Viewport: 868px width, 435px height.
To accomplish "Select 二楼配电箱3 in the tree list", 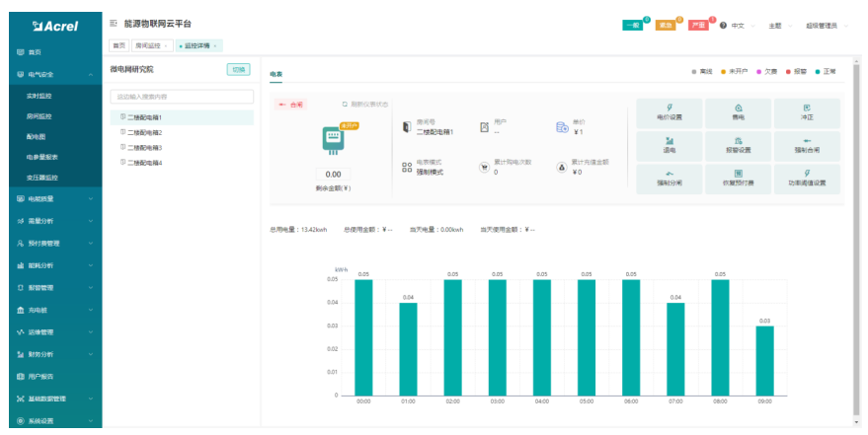I will tap(144, 147).
